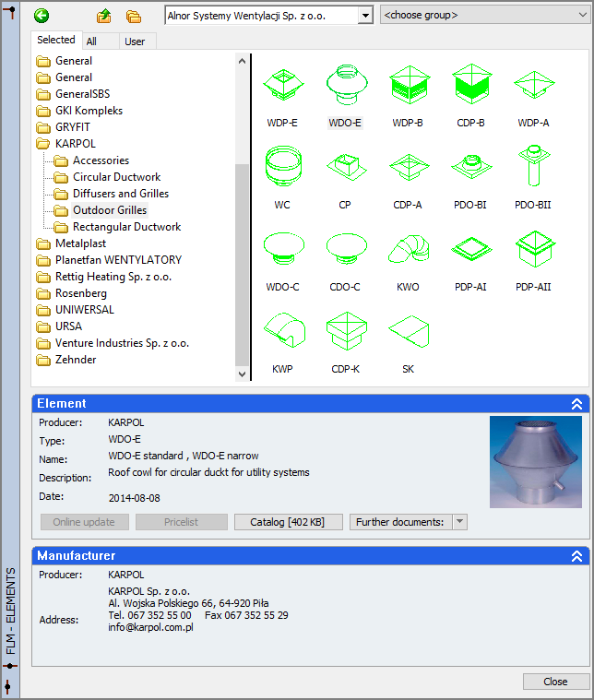
Task: Collapse the Manufacturer panel
Action: click(x=576, y=556)
